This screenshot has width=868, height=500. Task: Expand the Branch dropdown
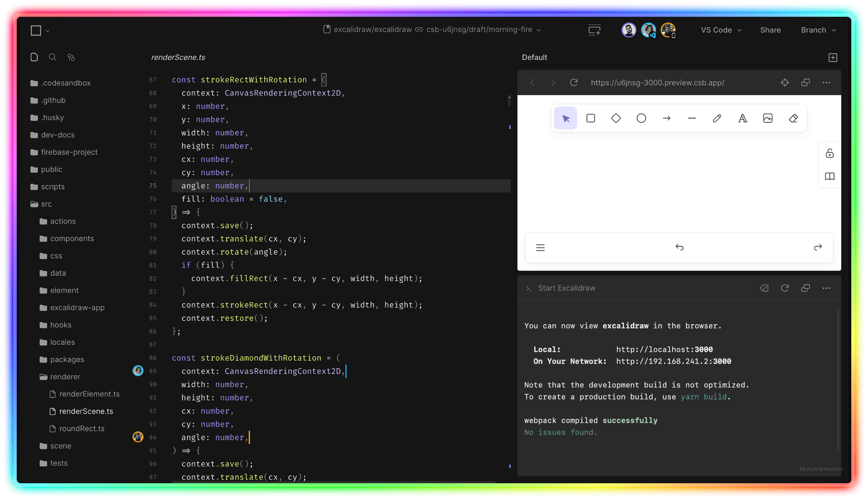coord(817,30)
